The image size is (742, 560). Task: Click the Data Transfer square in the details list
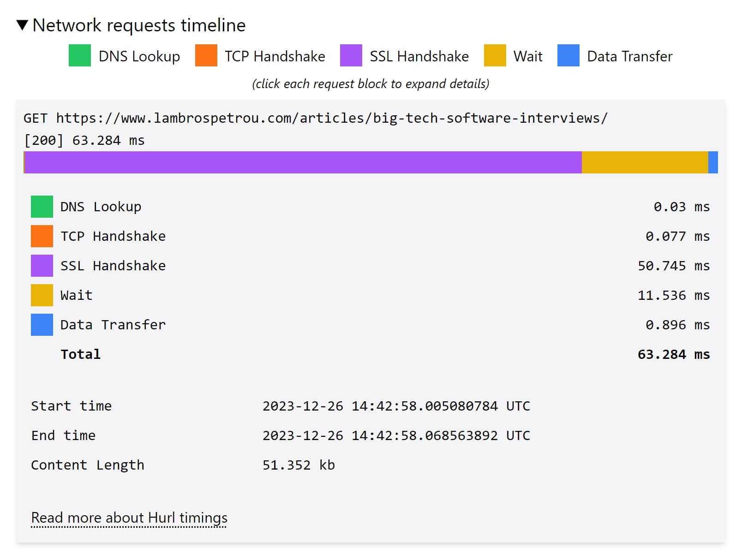41,325
